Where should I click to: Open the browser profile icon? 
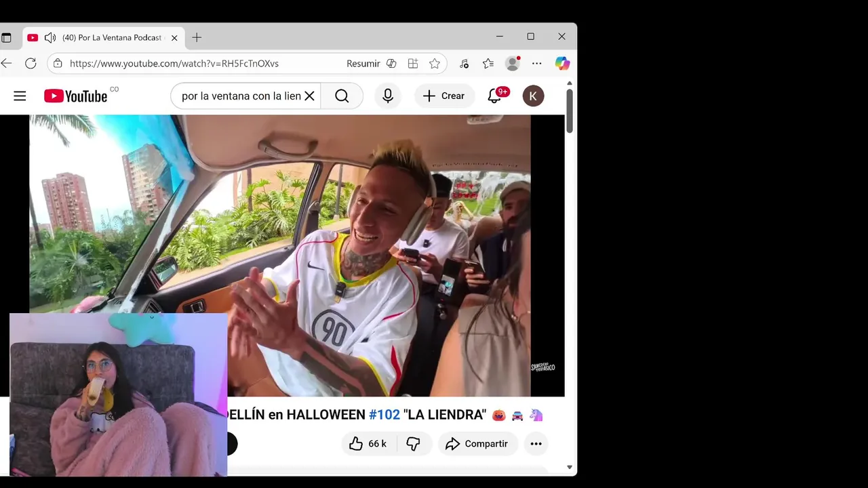[513, 64]
